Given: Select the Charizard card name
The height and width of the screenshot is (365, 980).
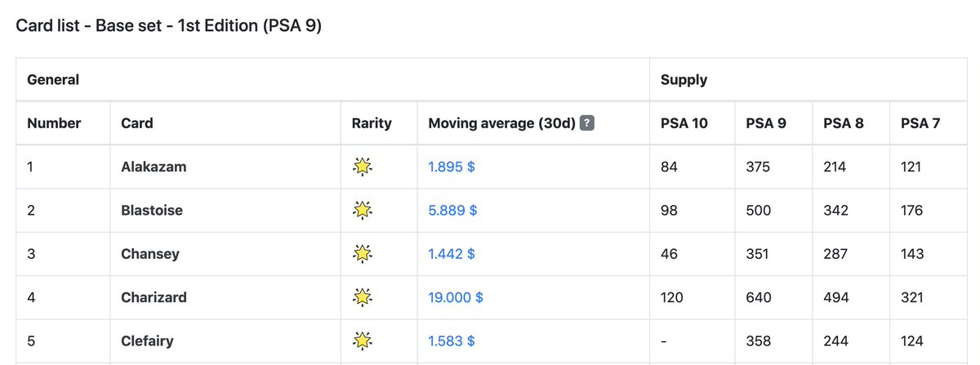Looking at the screenshot, I should point(154,297).
